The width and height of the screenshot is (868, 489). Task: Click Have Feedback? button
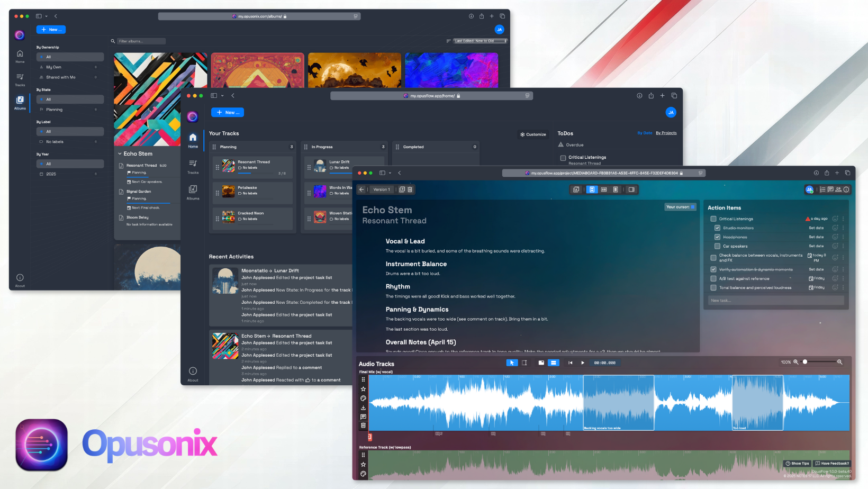(831, 464)
